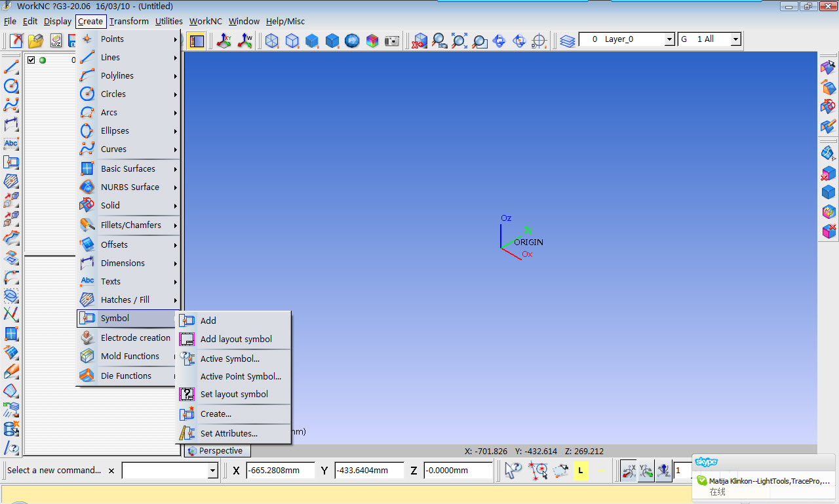This screenshot has height=504, width=839.
Task: Open the Die Functions menu entry
Action: click(x=128, y=376)
